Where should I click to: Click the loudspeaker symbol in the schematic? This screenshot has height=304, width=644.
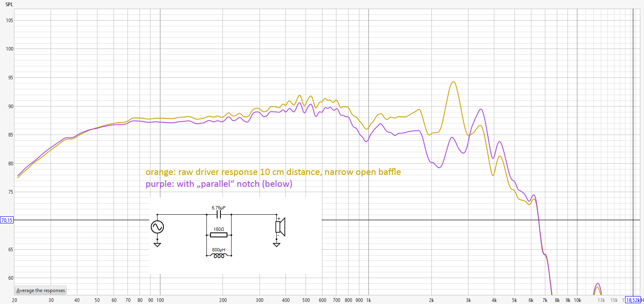click(x=280, y=227)
